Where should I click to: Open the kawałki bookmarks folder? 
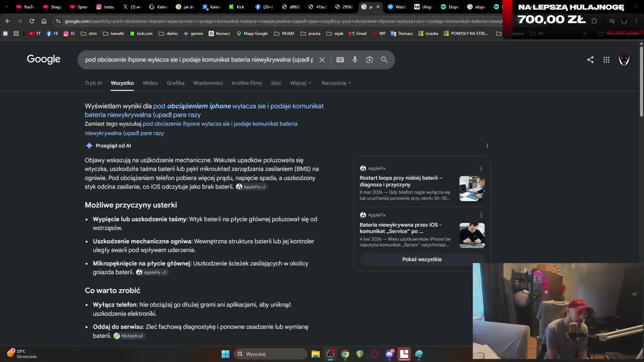pyautogui.click(x=113, y=34)
